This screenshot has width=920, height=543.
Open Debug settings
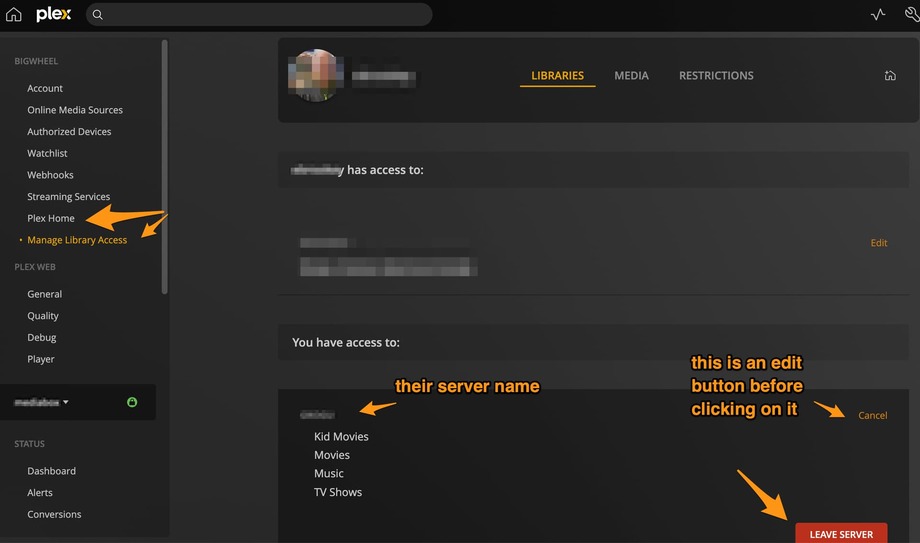pos(42,338)
